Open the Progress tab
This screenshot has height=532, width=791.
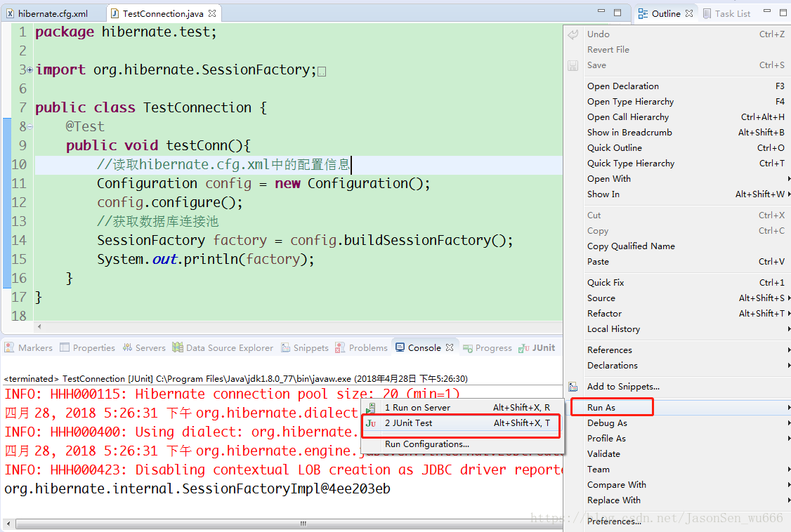pyautogui.click(x=488, y=347)
